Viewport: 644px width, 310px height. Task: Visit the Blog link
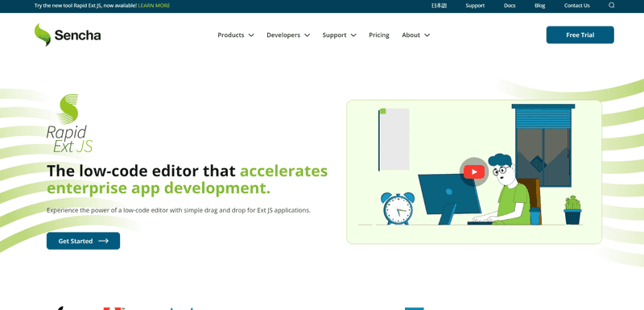point(540,6)
